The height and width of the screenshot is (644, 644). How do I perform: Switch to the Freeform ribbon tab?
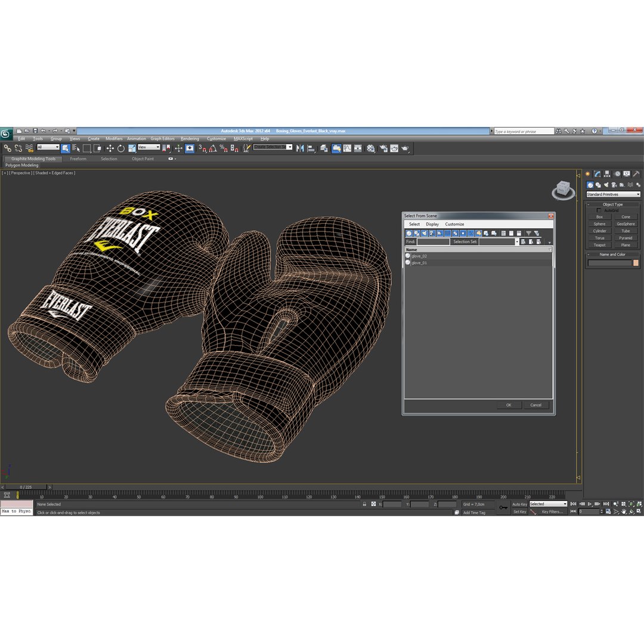tap(78, 159)
